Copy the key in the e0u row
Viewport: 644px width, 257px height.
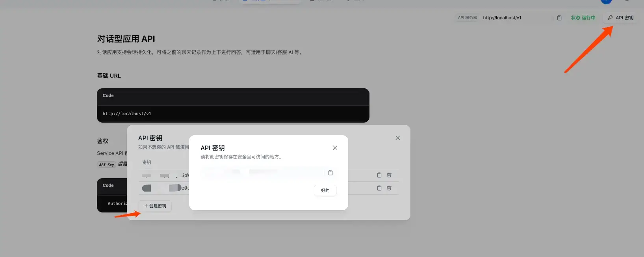pyautogui.click(x=379, y=188)
